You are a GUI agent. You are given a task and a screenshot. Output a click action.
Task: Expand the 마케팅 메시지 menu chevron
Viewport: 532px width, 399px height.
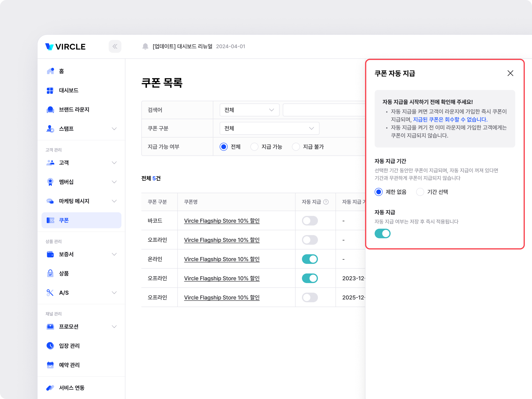(114, 201)
